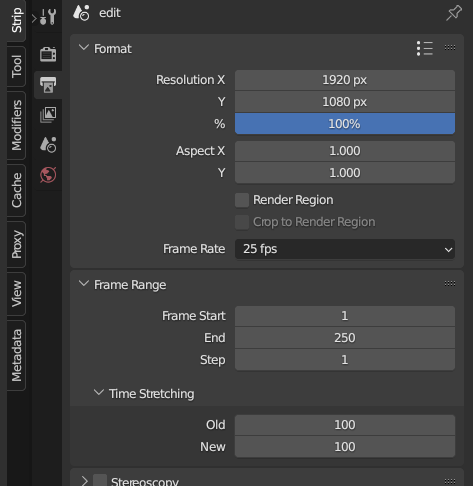Switch to the Cache tab
Screen dimensions: 473x486
coord(16,190)
